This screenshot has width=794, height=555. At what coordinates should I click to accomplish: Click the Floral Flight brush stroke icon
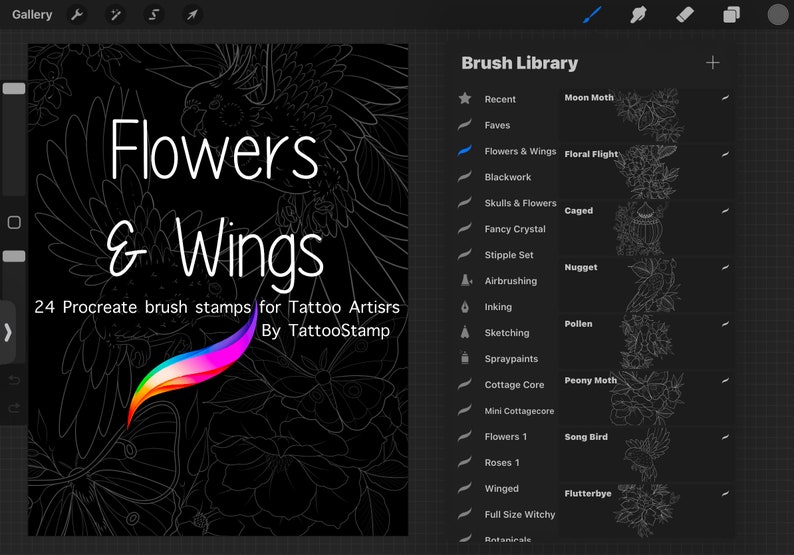[725, 154]
